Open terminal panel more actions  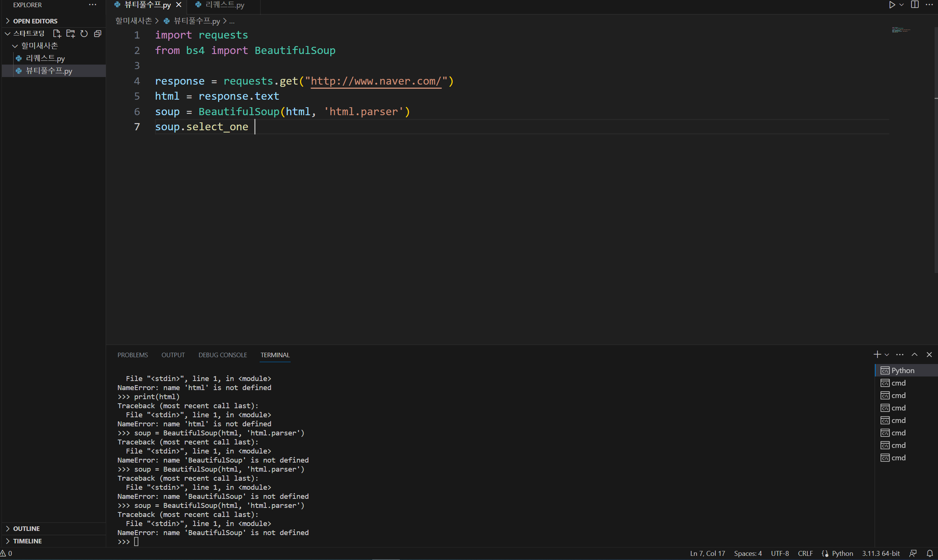coord(900,355)
